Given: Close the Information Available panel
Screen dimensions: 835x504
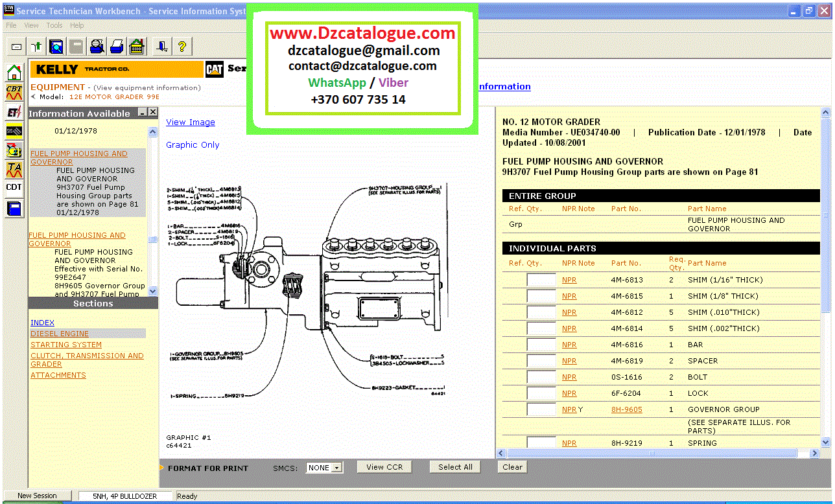Looking at the screenshot, I should [153, 112].
